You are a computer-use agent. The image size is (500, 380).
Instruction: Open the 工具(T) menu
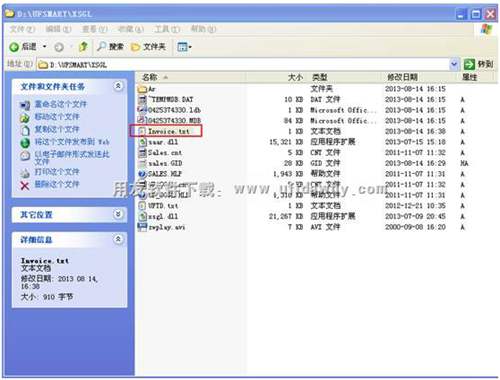pos(167,29)
